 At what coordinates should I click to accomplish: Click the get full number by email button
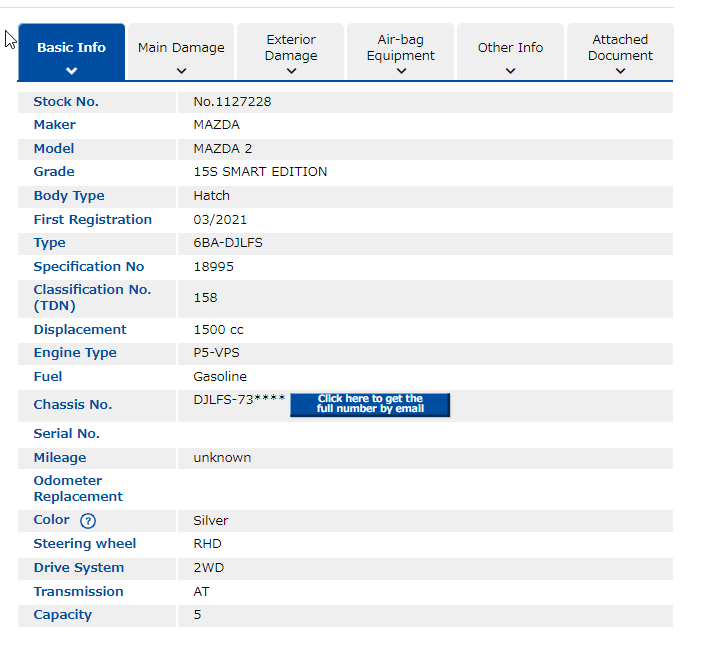[x=370, y=404]
